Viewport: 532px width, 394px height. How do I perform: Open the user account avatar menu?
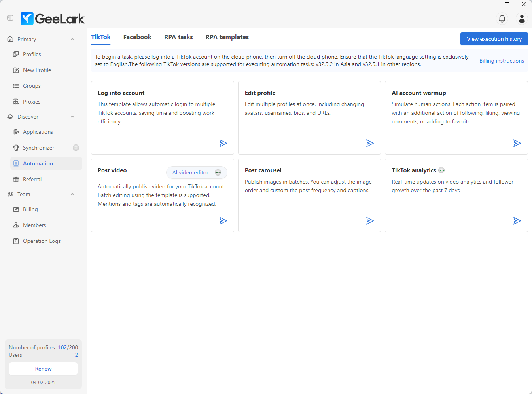click(522, 19)
